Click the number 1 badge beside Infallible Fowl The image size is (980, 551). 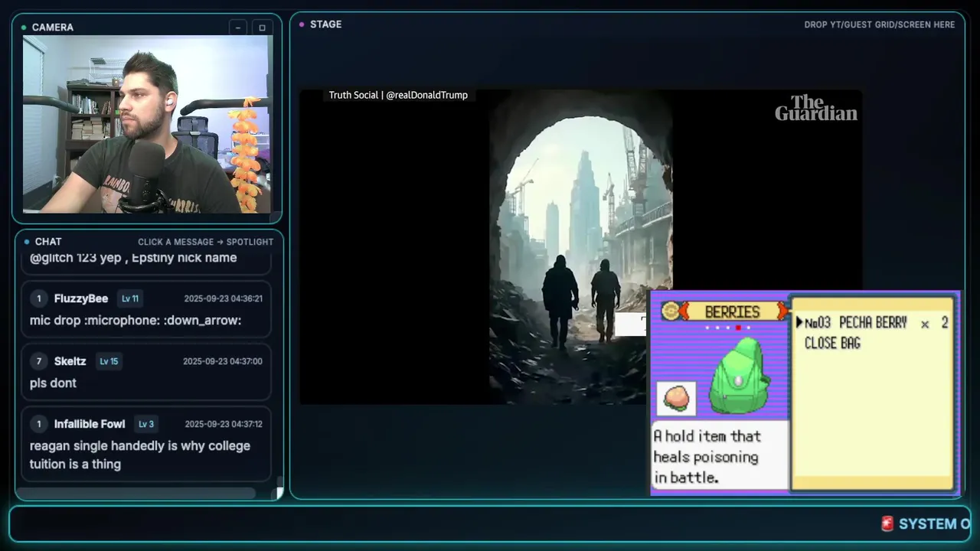click(39, 424)
